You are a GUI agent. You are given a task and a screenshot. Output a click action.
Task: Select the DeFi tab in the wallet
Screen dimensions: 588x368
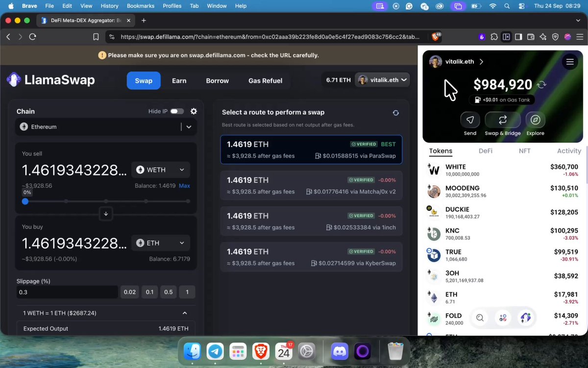486,151
